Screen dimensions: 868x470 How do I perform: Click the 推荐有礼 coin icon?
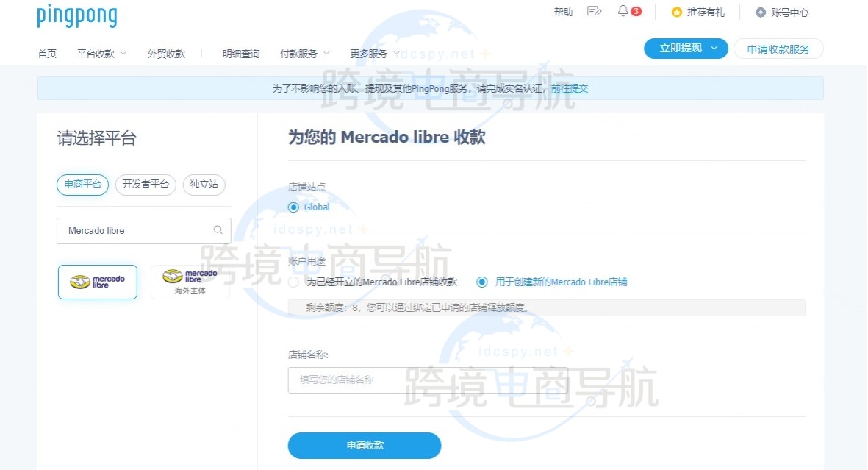677,13
